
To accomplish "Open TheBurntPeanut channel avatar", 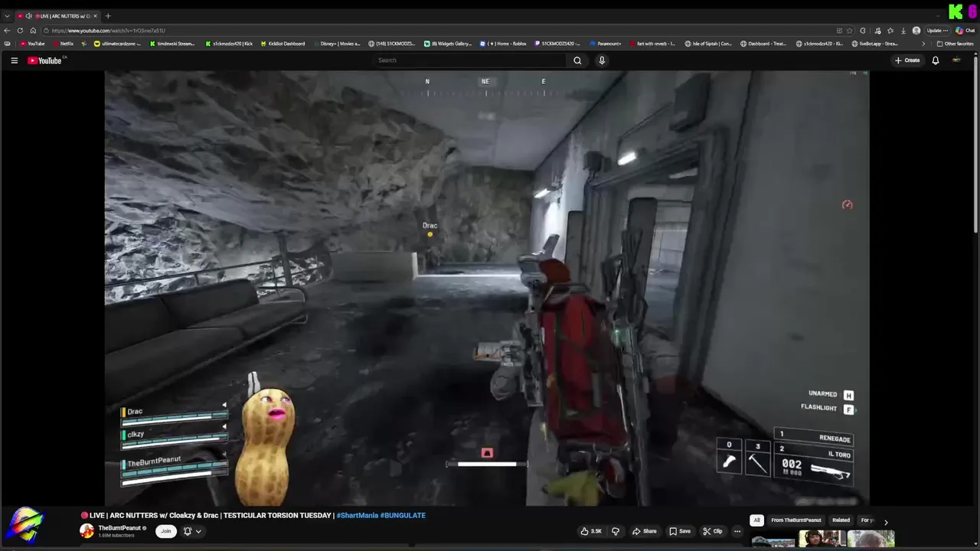I will (x=87, y=531).
